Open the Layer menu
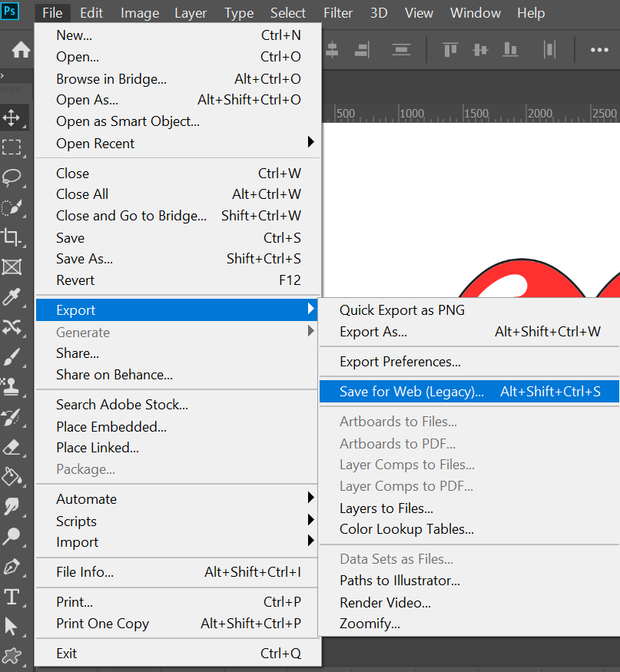The height and width of the screenshot is (672, 620). point(191,13)
